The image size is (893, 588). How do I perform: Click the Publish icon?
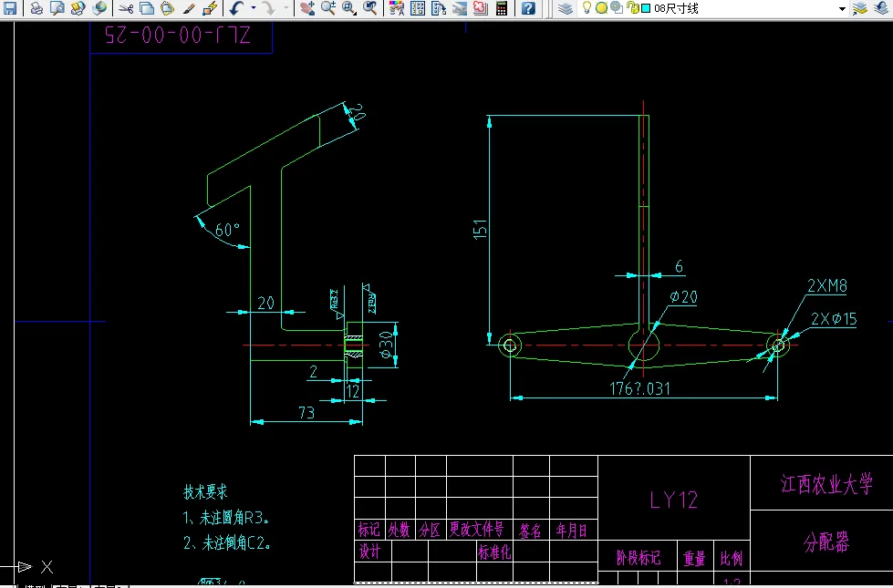pyautogui.click(x=78, y=8)
